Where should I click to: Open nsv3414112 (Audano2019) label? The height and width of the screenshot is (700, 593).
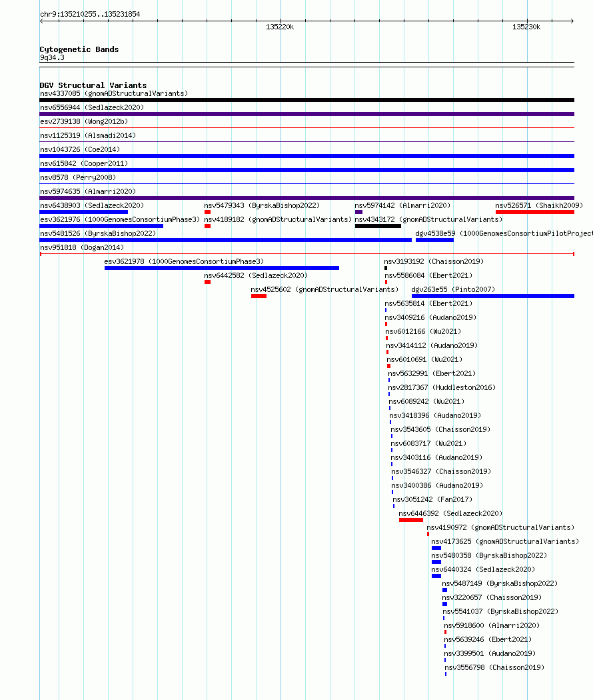(432, 345)
